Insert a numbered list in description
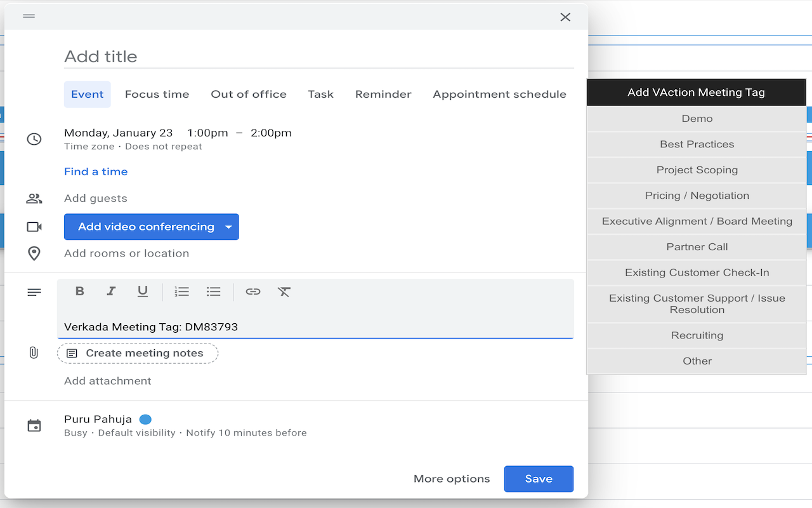Screen dimensions: 812x508 (182, 291)
